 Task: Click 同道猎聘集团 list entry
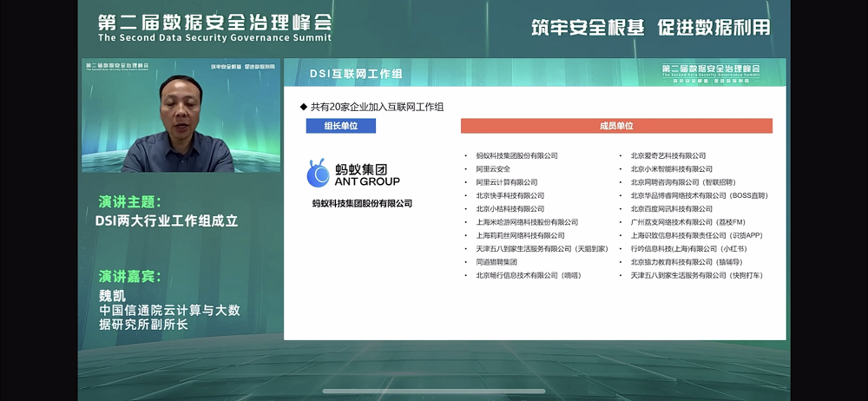pos(496,262)
